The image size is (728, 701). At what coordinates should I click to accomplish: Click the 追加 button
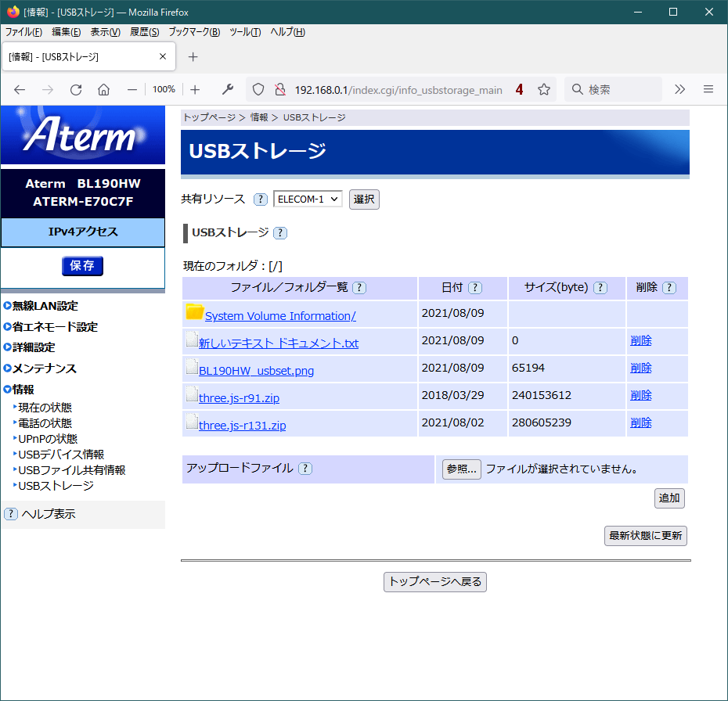coord(669,498)
